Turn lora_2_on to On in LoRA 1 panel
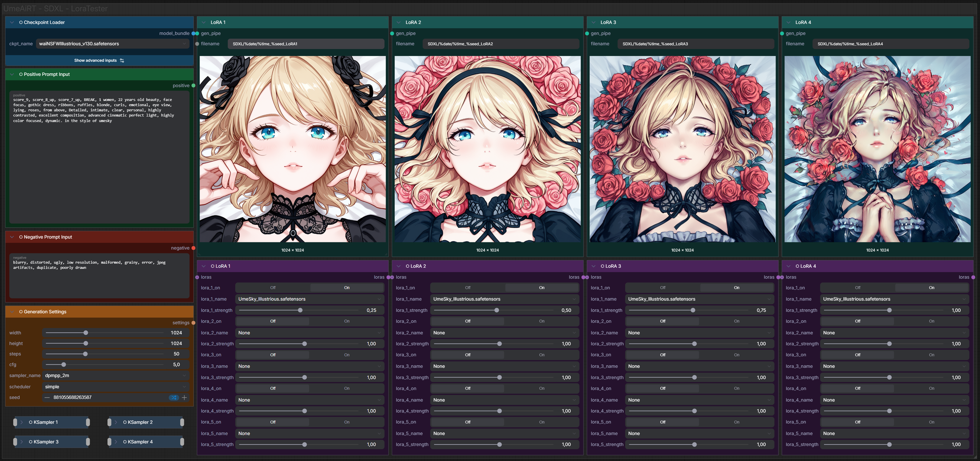This screenshot has height=461, width=980. (347, 321)
